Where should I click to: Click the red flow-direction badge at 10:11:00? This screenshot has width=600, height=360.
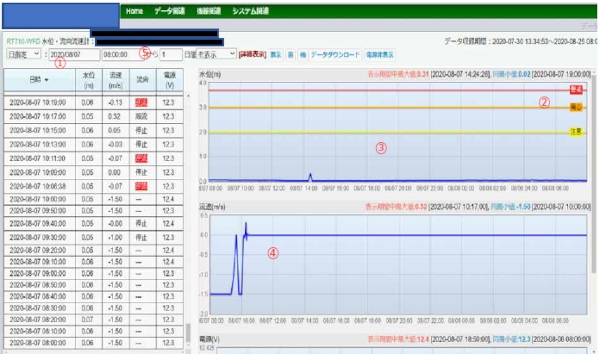(141, 158)
